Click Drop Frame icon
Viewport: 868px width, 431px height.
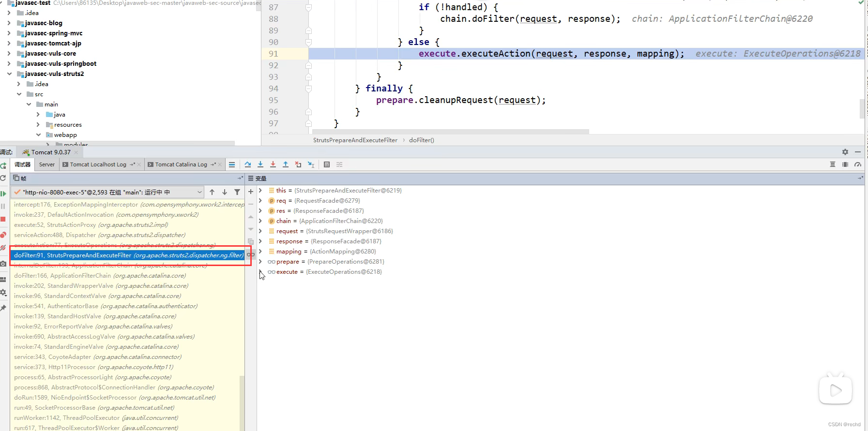(x=298, y=164)
